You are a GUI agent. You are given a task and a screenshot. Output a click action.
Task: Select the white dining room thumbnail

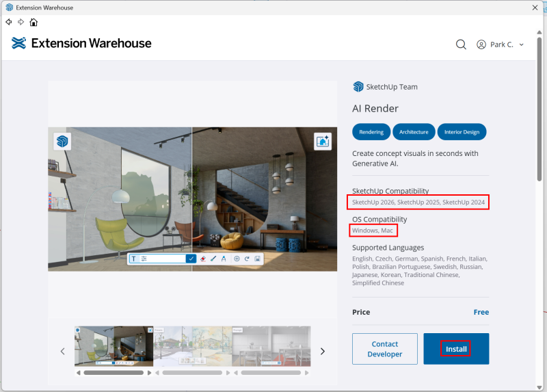271,346
